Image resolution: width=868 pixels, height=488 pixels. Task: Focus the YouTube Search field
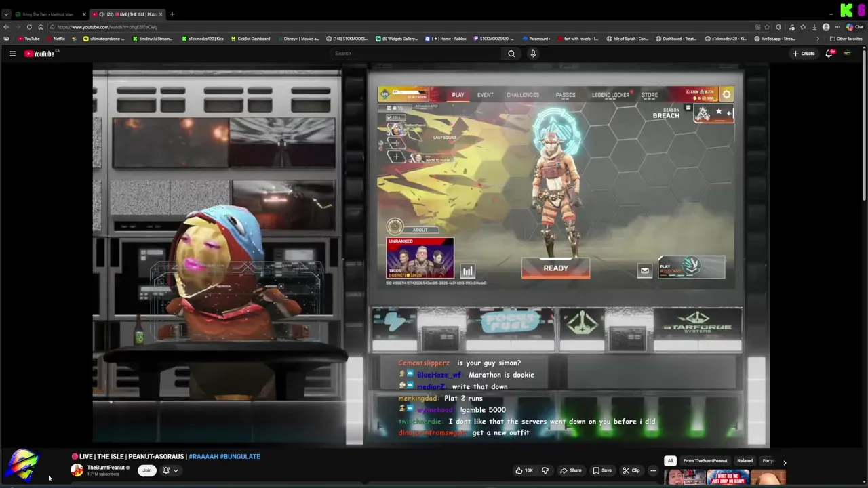point(415,54)
